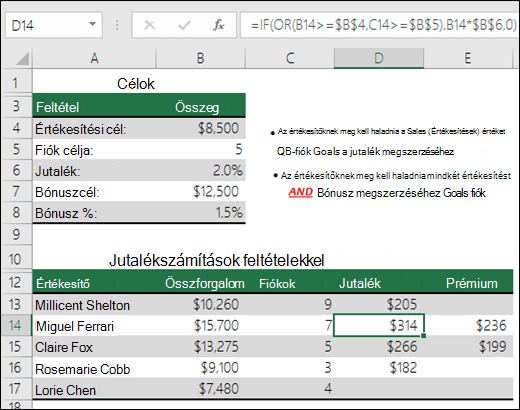Select column D header
Viewport: 520px width, 410px height.
click(x=379, y=58)
